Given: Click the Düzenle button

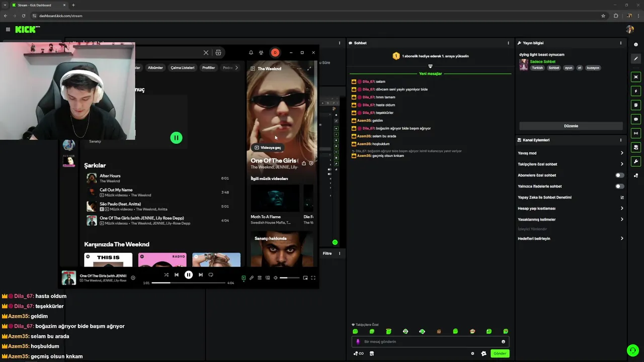Looking at the screenshot, I should tap(571, 126).
